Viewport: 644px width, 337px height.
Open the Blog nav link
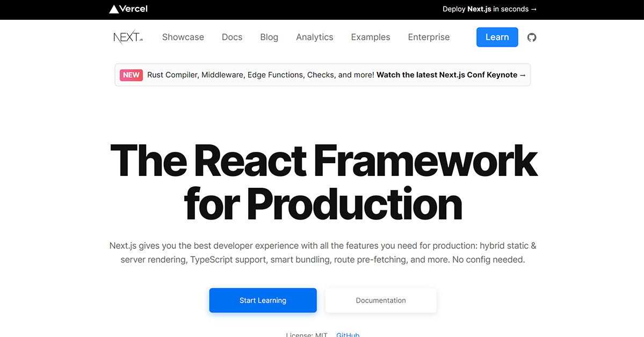point(269,37)
